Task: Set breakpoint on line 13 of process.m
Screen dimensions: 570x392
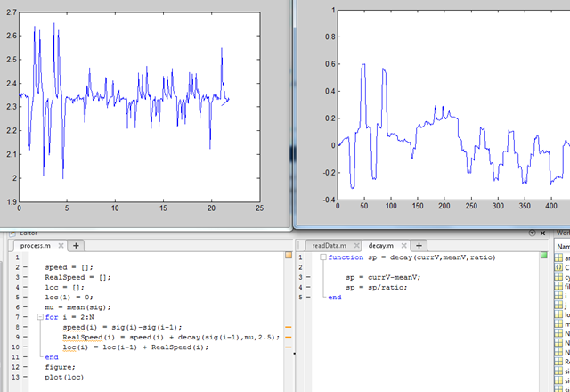Action: tap(25, 377)
